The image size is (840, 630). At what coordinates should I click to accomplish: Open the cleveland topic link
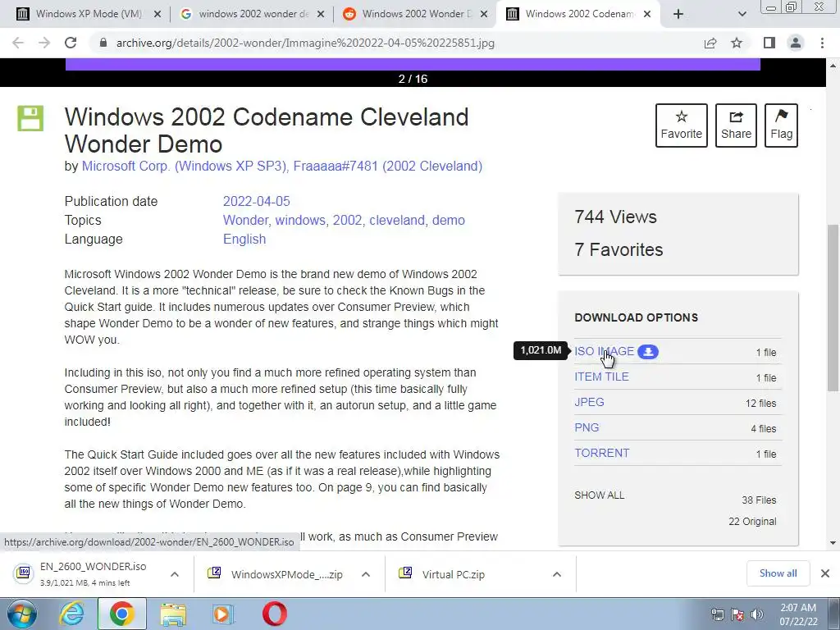(396, 220)
